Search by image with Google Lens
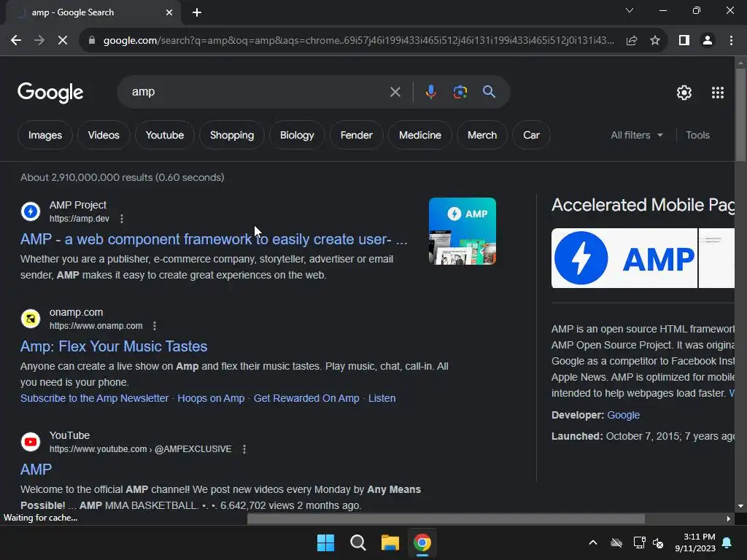The image size is (747, 560). (x=460, y=92)
